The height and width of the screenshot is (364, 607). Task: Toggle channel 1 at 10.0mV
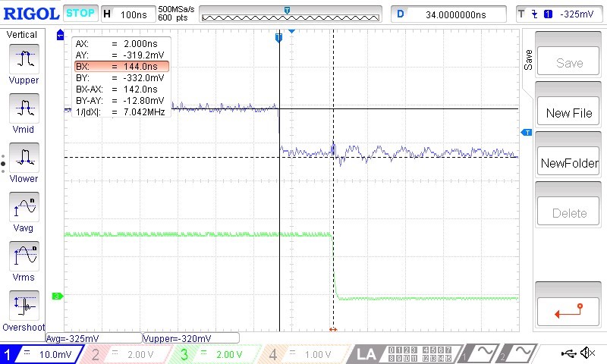(42, 354)
